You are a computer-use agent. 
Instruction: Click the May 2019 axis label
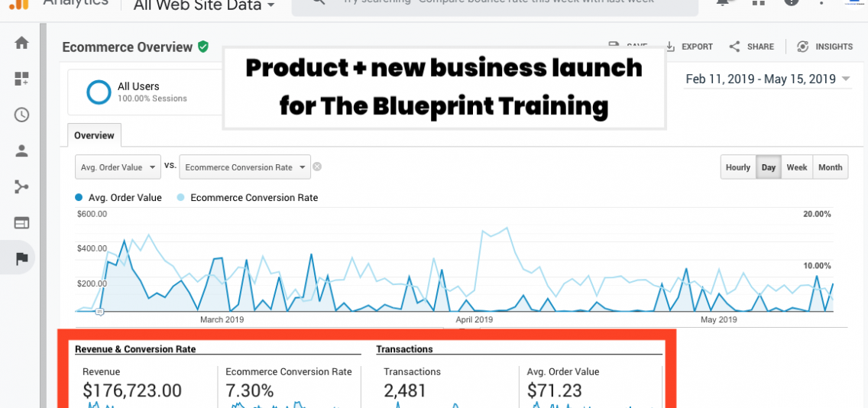point(718,319)
